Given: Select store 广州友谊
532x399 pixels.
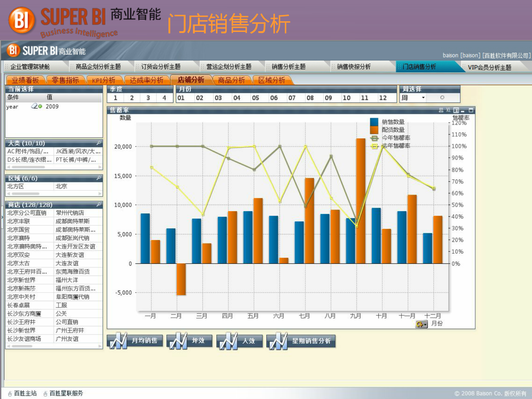Looking at the screenshot, I should point(78,339).
